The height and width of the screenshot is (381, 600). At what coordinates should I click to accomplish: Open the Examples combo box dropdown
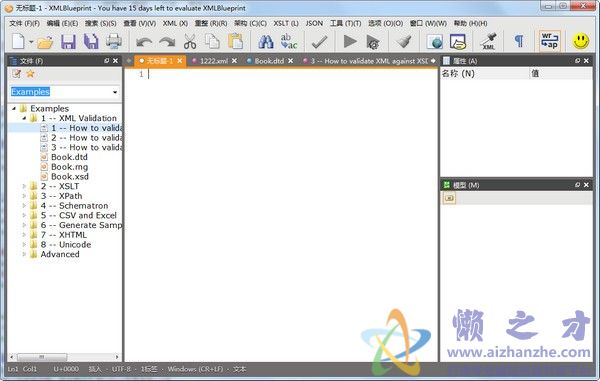pyautogui.click(x=115, y=92)
